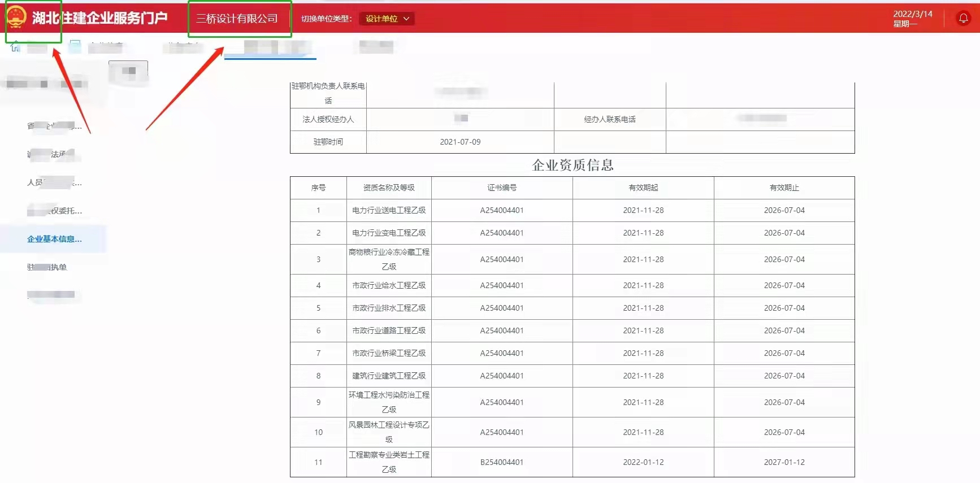This screenshot has height=483, width=980.
Task: Open the sidebar item containing 权委托
Action: pyautogui.click(x=54, y=211)
